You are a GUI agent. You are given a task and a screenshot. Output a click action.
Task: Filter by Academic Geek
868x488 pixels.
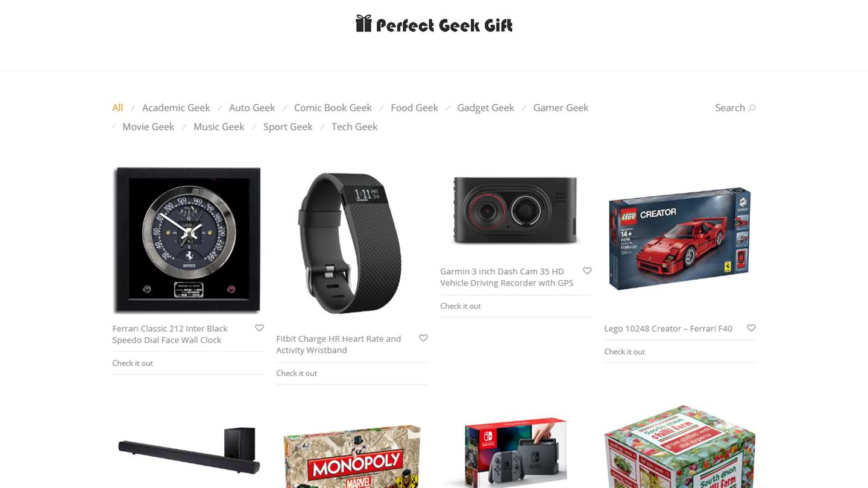click(176, 108)
